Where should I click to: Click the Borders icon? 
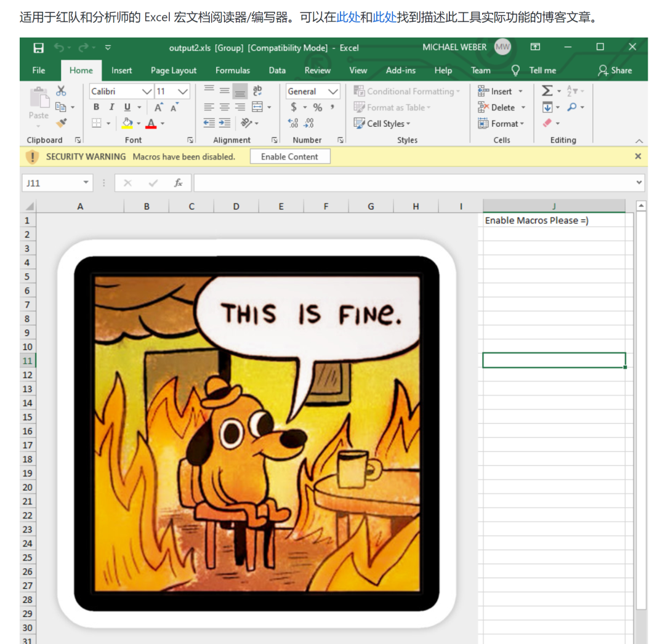[x=97, y=123]
